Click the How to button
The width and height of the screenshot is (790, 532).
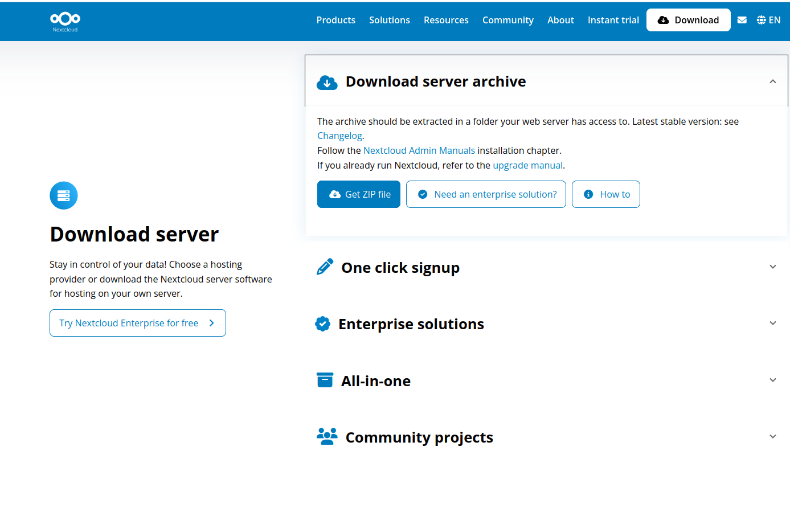[x=606, y=194]
